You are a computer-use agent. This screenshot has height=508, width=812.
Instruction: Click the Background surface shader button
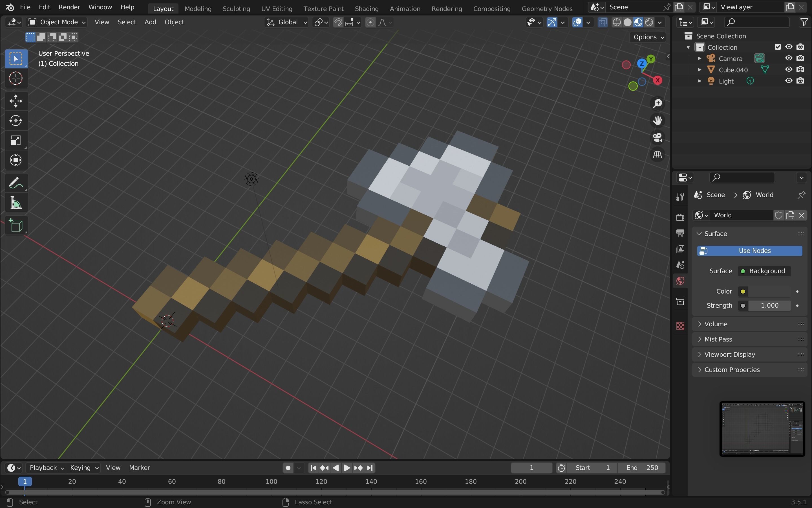pyautogui.click(x=764, y=271)
